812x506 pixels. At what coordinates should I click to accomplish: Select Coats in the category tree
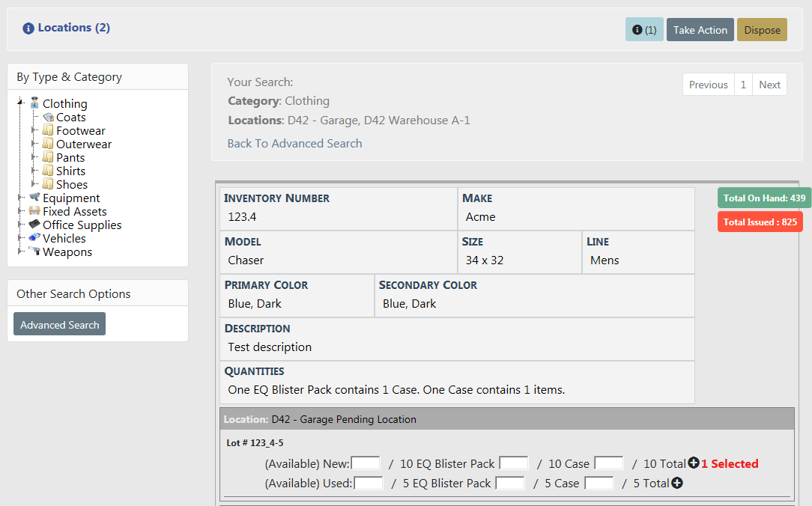[x=70, y=118]
